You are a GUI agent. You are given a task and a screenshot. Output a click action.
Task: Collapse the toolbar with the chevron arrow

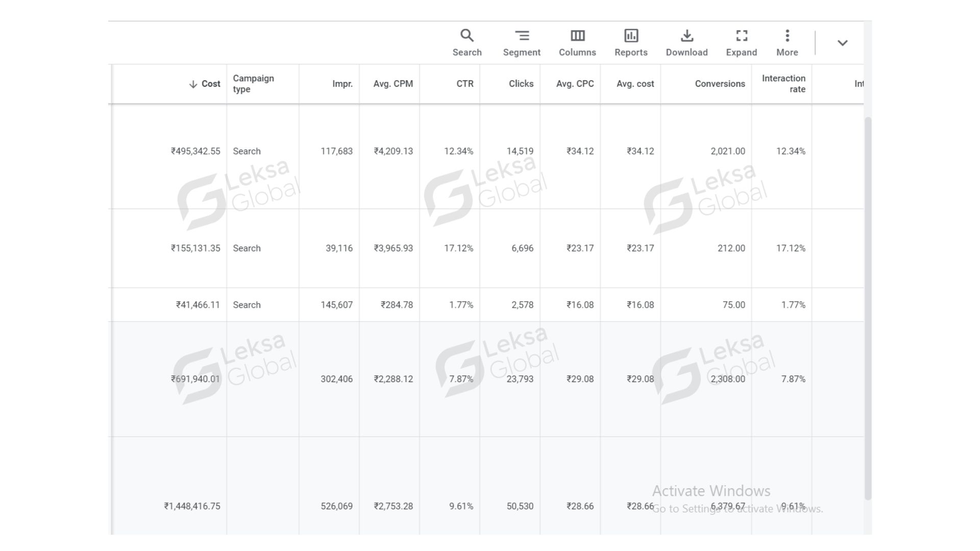click(842, 43)
